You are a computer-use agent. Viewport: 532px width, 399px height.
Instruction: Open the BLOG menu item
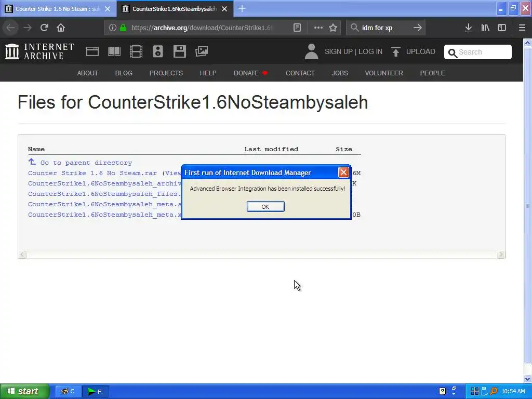point(124,73)
